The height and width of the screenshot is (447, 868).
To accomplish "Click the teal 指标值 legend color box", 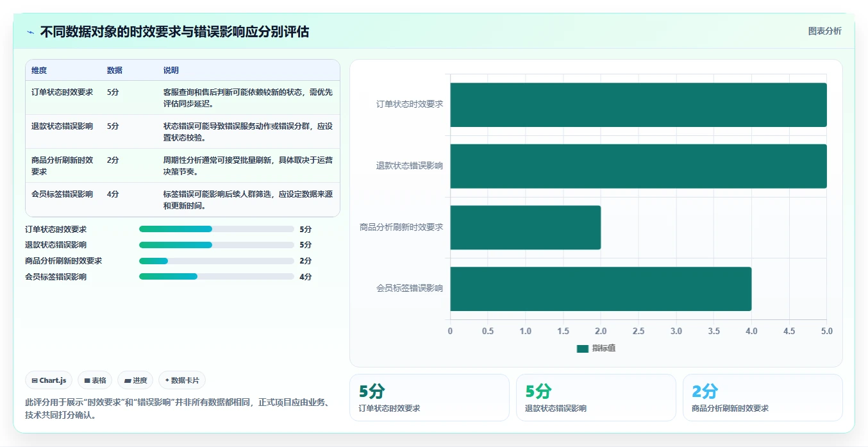I will (x=582, y=348).
